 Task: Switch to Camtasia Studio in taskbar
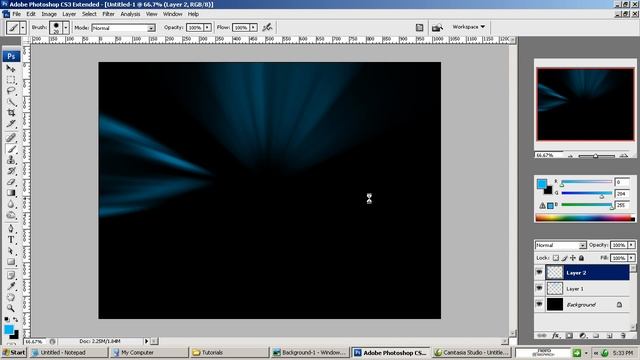click(471, 352)
